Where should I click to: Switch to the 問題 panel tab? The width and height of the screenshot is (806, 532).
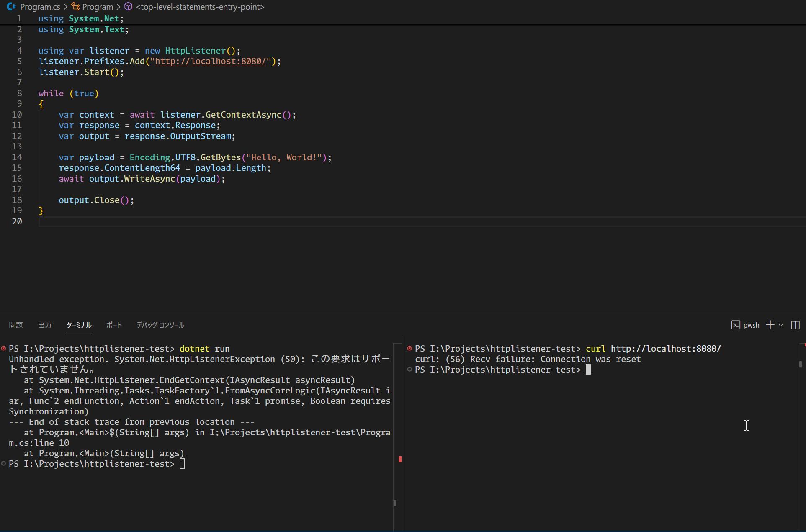point(16,325)
